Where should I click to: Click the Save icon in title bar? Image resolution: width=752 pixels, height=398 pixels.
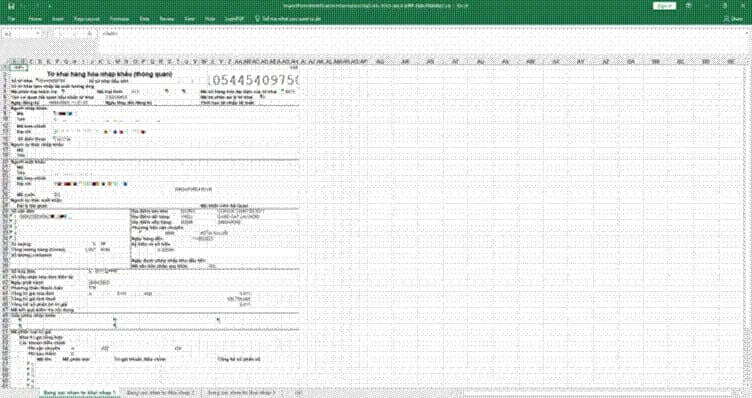[x=11, y=6]
